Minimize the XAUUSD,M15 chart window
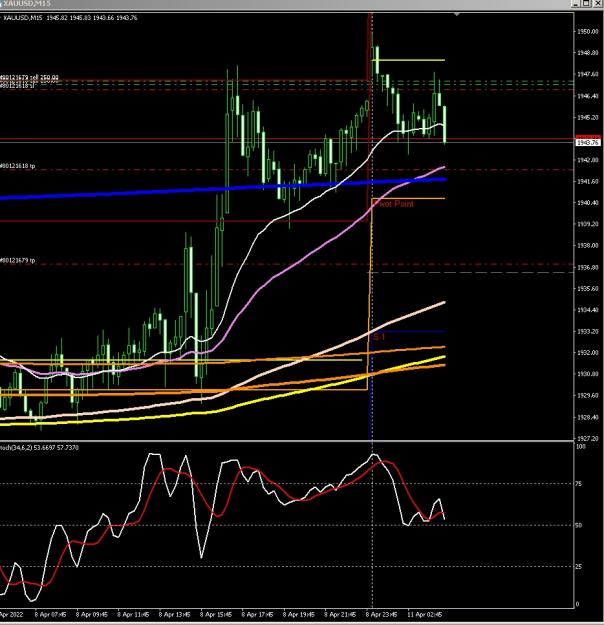 (575, 4)
